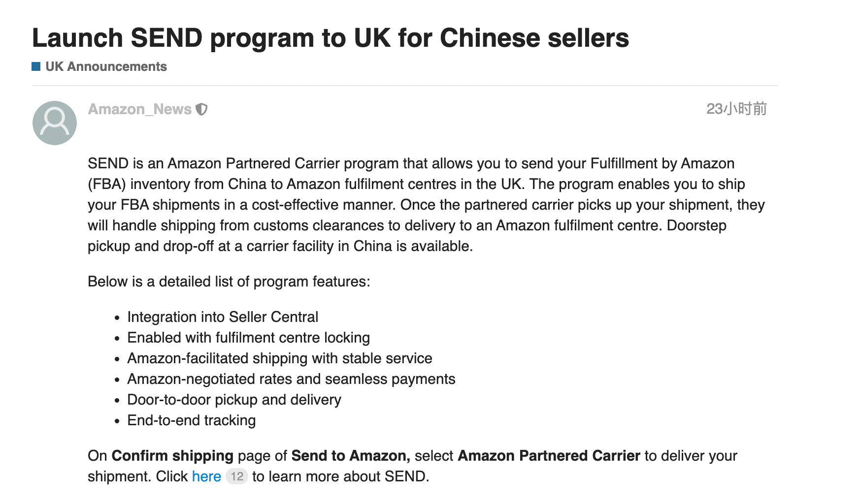Click the 12 link click-count badge
Viewport: 860px width, 504px height.
237,476
